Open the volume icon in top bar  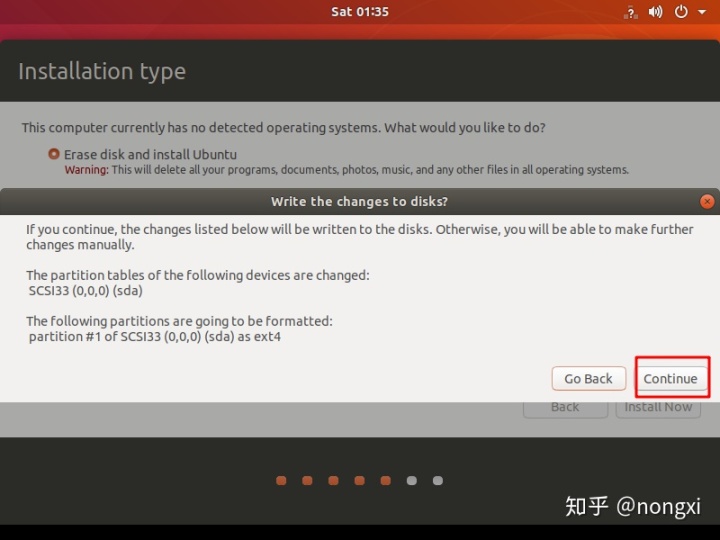tap(655, 11)
